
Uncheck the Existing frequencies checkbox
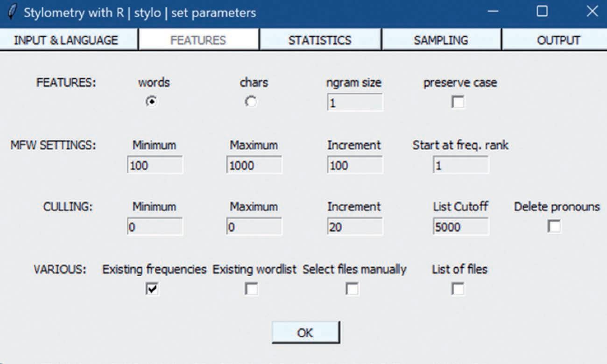point(152,289)
